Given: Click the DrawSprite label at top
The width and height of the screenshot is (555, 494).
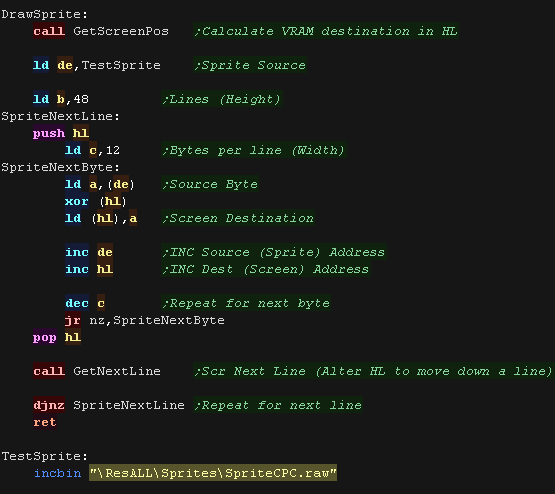Looking at the screenshot, I should pyautogui.click(x=45, y=14).
